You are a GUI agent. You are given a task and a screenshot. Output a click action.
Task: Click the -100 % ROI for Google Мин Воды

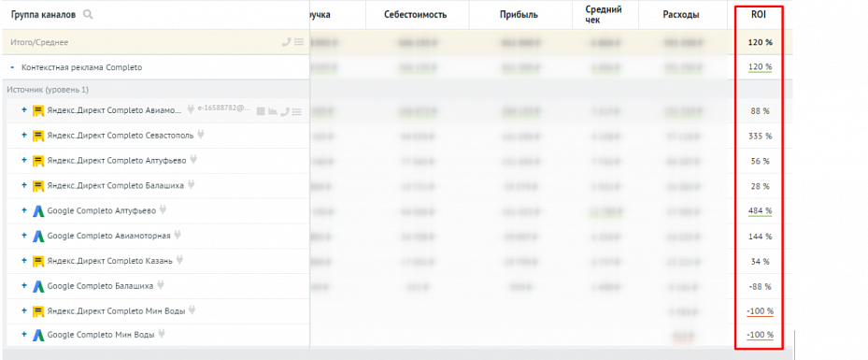(760, 335)
